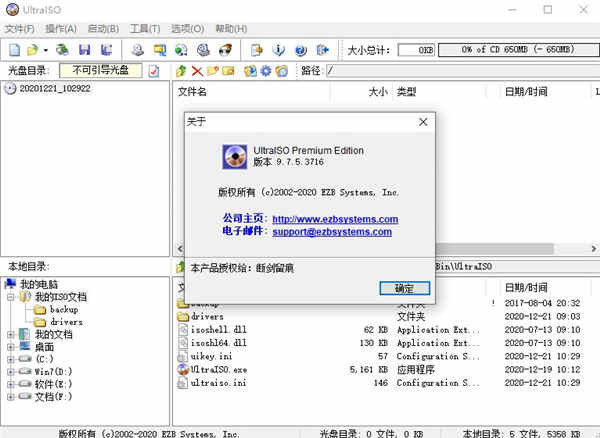This screenshot has height=438, width=600.
Task: Open the 文件(F) menu
Action: click(20, 29)
